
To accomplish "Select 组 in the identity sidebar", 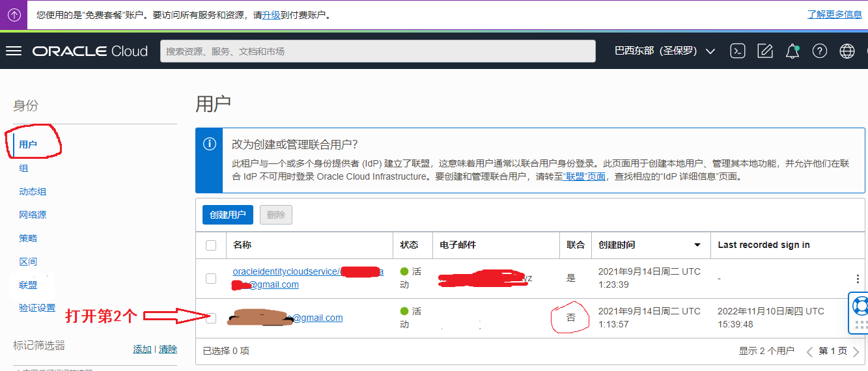I will click(23, 168).
